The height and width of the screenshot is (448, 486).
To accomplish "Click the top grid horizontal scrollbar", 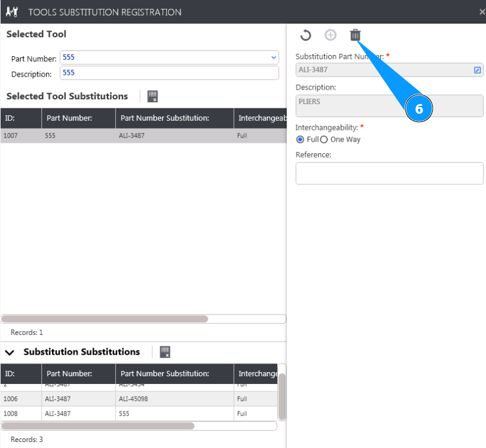I will coord(105,319).
